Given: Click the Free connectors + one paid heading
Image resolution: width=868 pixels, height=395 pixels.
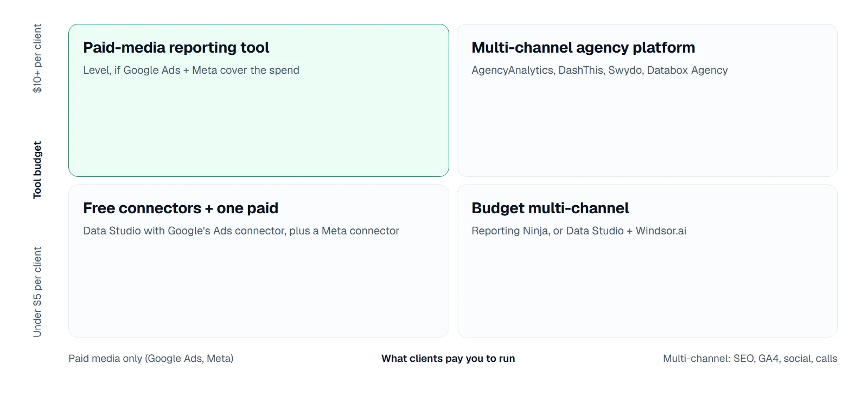Looking at the screenshot, I should (181, 208).
